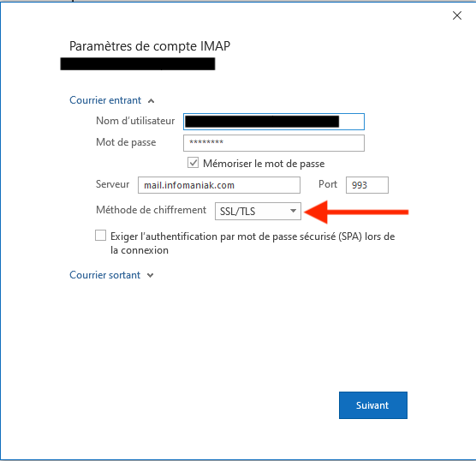
Task: Click the Port field showing 993
Action: (367, 185)
